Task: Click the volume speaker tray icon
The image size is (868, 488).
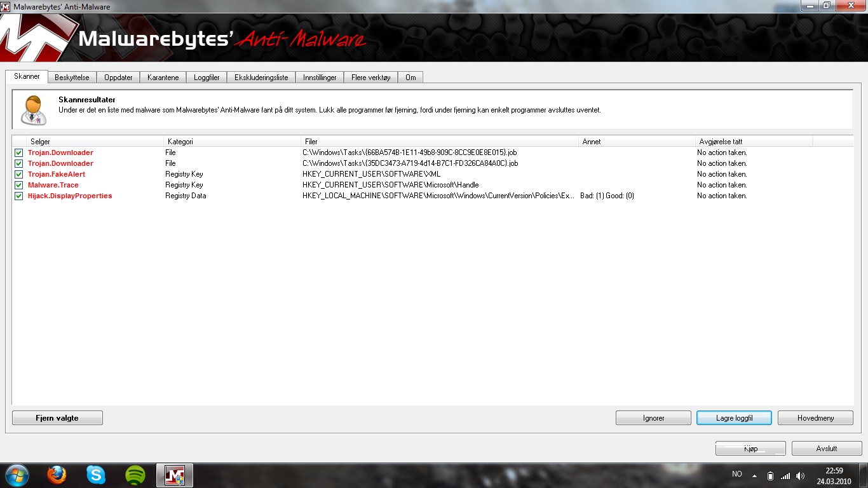Action: [x=800, y=475]
